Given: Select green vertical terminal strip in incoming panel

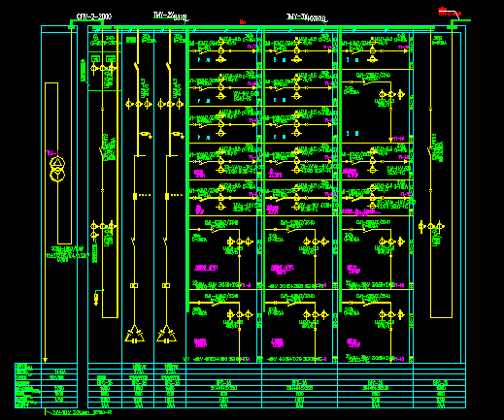Looking at the screenshot, I should (94, 253).
